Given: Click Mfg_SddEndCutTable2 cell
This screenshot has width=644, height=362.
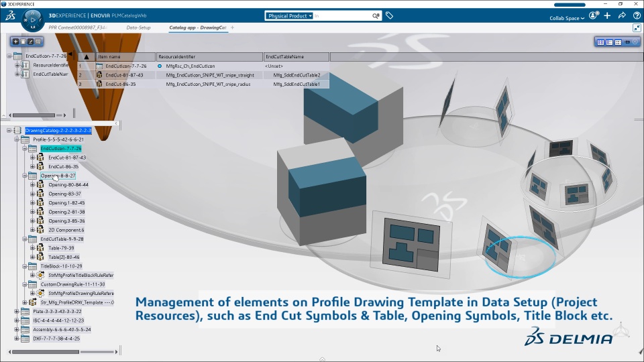Looking at the screenshot, I should (297, 75).
